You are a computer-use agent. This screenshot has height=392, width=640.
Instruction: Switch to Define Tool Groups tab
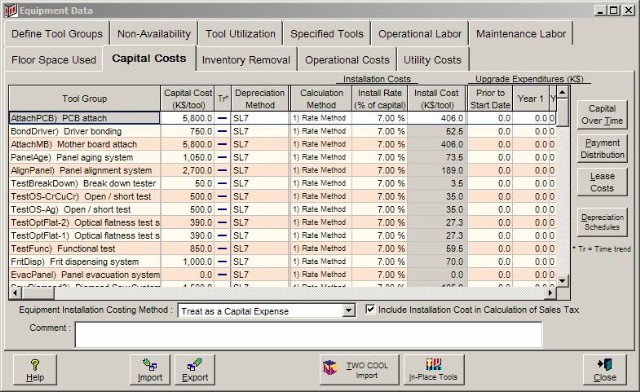tap(57, 34)
